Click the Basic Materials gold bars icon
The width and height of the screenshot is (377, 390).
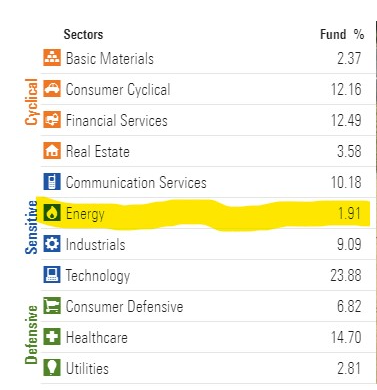(52, 57)
